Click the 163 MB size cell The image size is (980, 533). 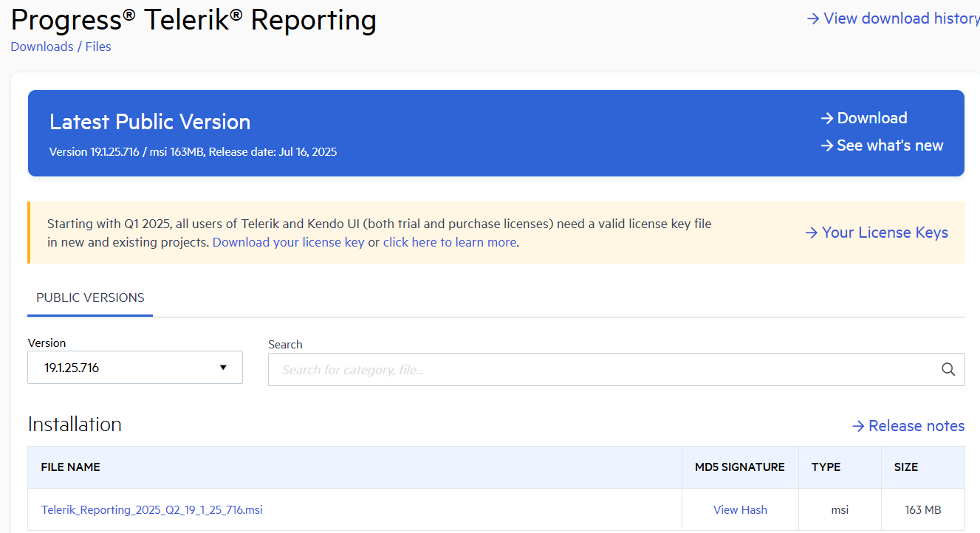coord(923,509)
